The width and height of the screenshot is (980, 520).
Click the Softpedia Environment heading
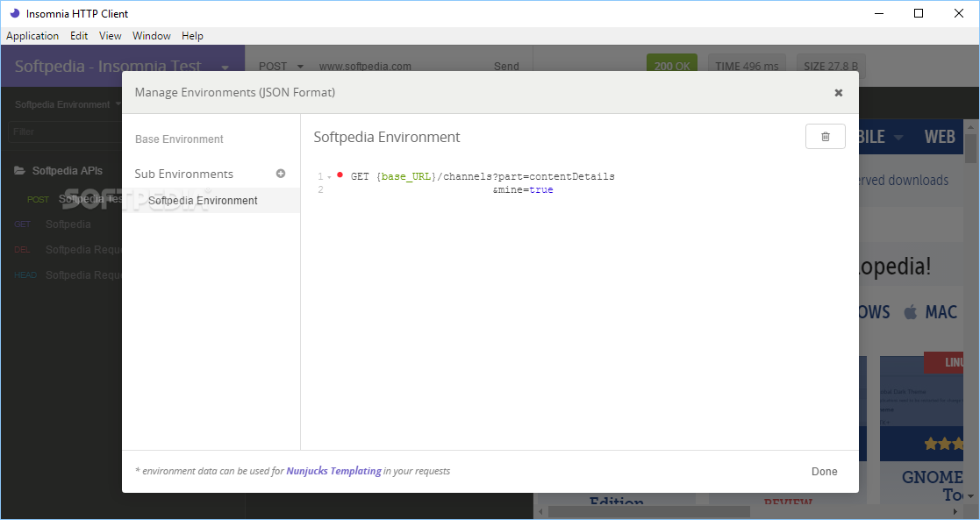tap(387, 137)
